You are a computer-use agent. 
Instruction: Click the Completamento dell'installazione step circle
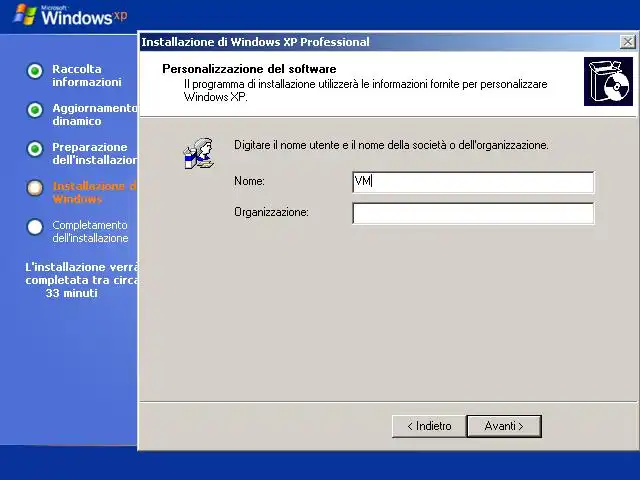point(35,227)
